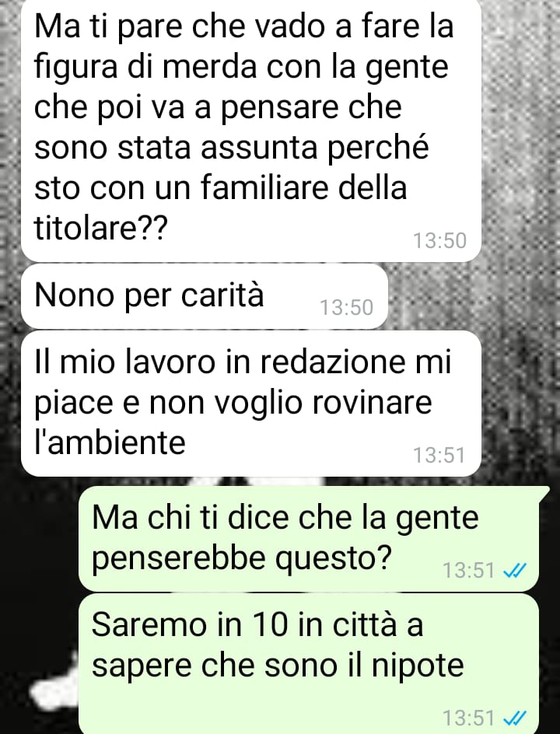Image resolution: width=560 pixels, height=734 pixels.
Task: Tap the 13:50 timestamp under 'titolare??'
Action: [439, 240]
